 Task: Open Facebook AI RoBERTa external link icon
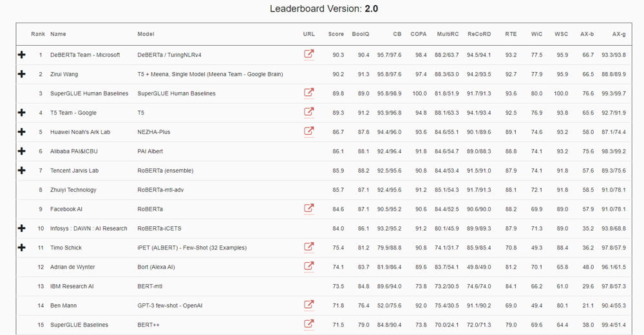309,209
